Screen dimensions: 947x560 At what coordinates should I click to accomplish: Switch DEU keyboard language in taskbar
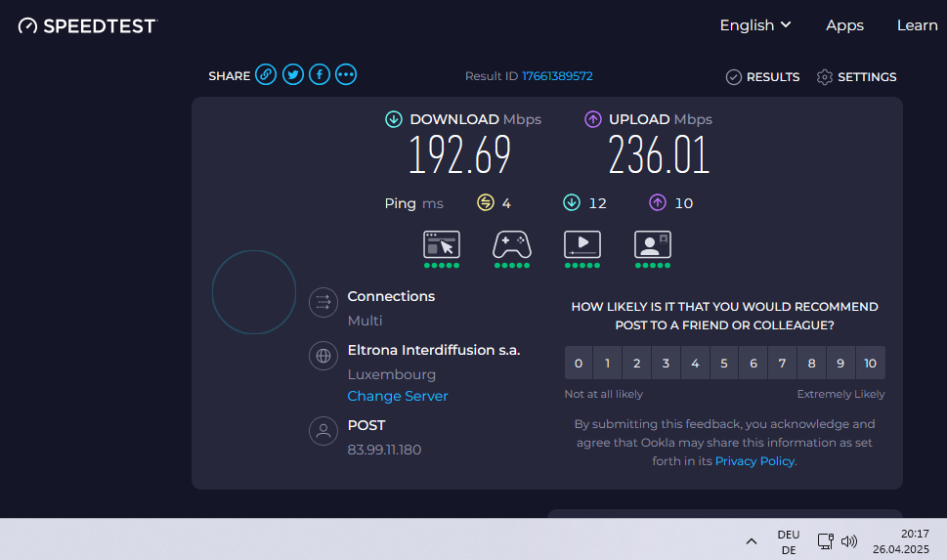789,541
